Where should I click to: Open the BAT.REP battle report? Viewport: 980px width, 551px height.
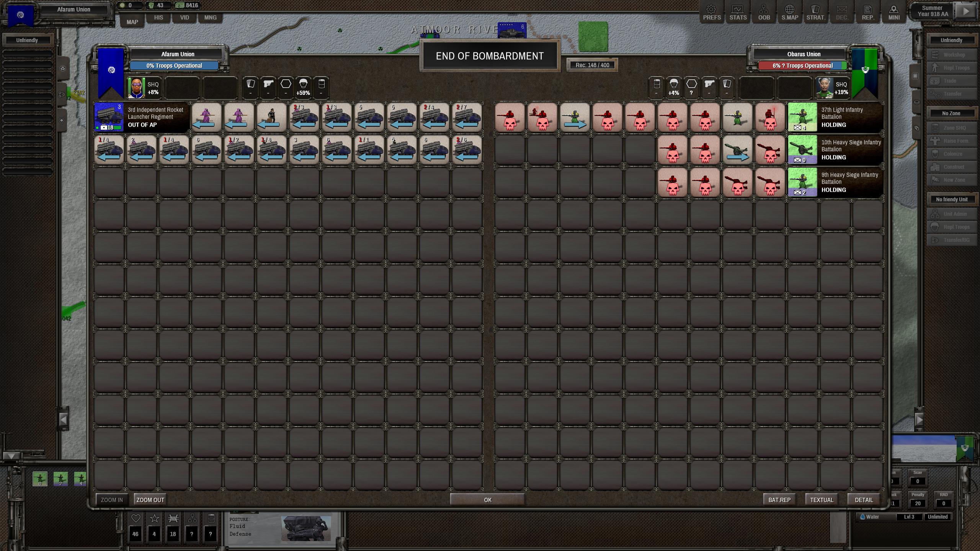point(779,500)
